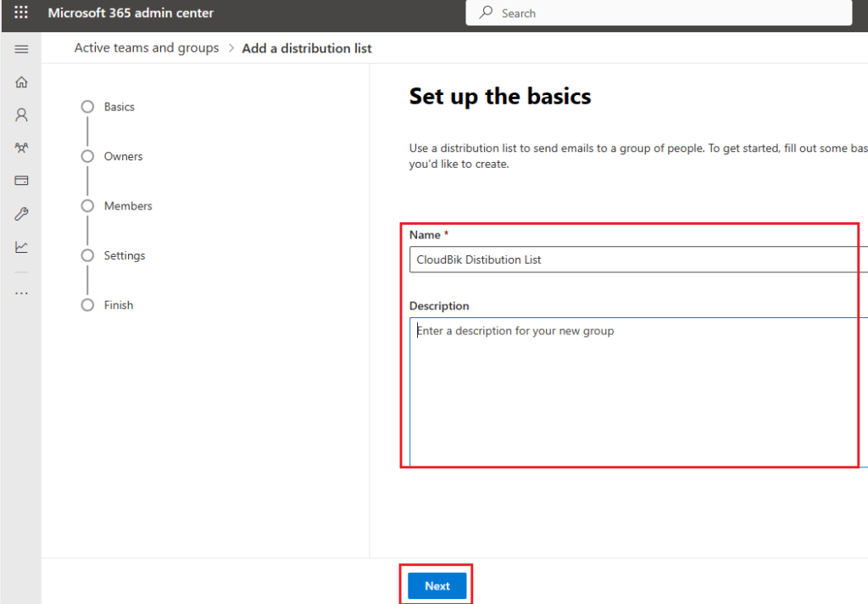Screen dimensions: 868x604
Task: Open the Microsoft 365 app launcher waffle icon
Action: point(20,13)
